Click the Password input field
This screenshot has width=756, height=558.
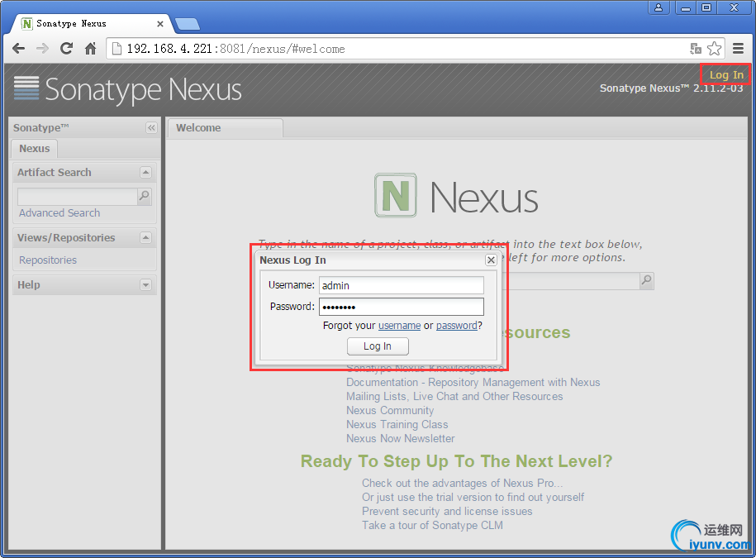[402, 307]
